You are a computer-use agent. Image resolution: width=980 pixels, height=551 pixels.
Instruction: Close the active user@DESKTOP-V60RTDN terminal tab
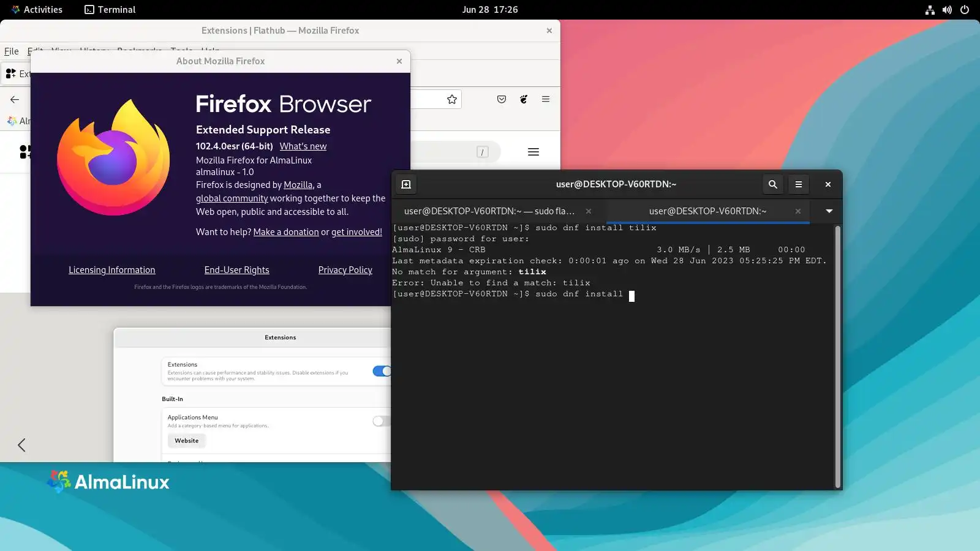tap(798, 211)
